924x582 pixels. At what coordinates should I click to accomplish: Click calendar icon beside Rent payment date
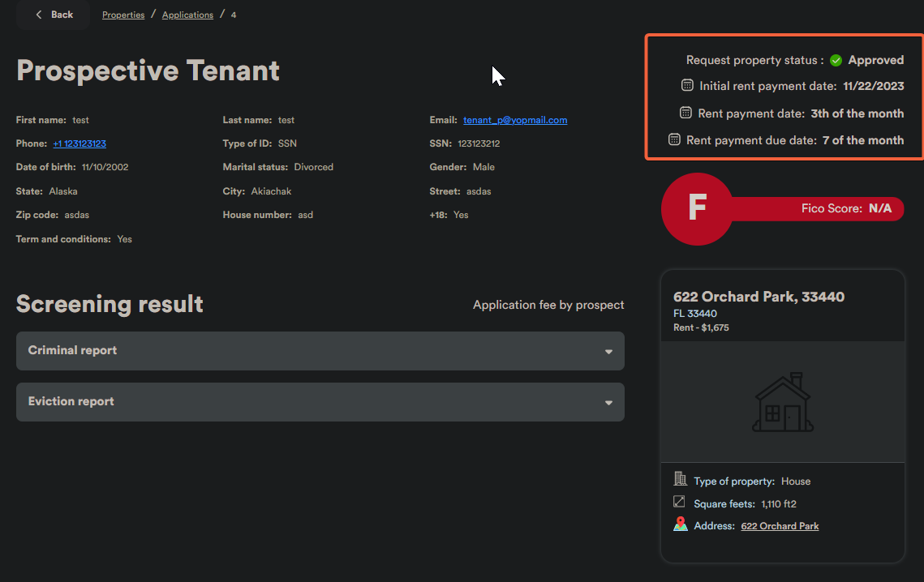coord(685,113)
